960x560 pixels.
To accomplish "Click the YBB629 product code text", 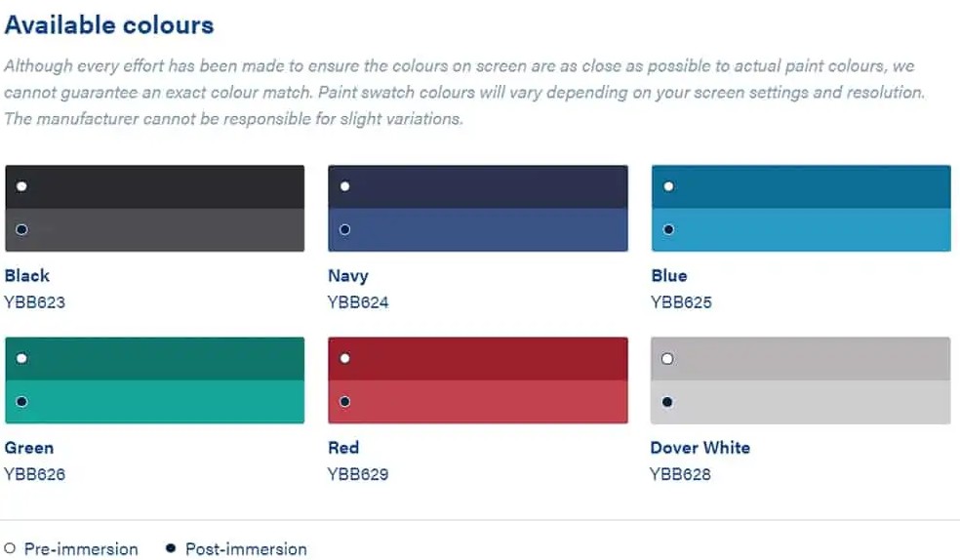I will click(x=358, y=475).
